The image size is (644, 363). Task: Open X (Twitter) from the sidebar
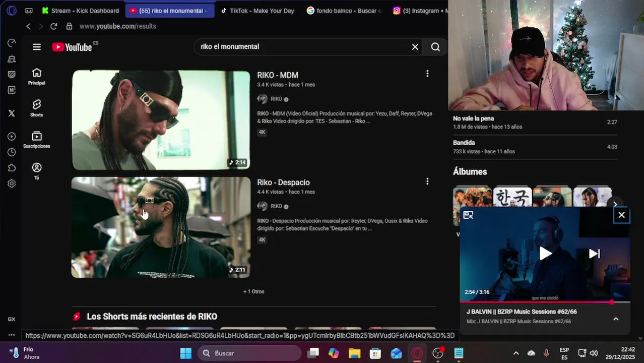(x=12, y=113)
